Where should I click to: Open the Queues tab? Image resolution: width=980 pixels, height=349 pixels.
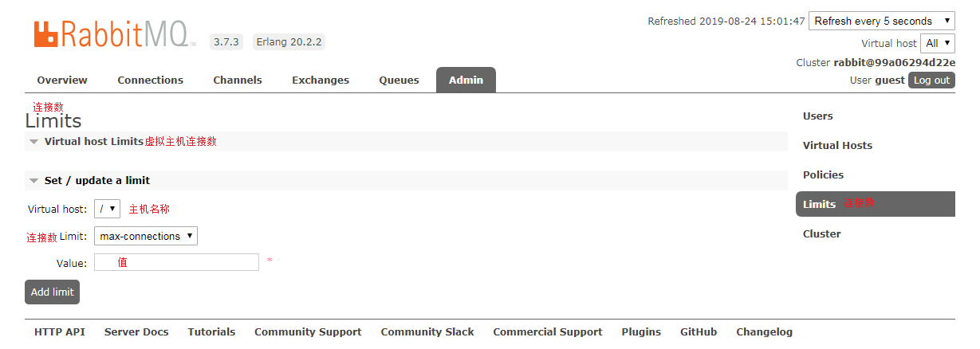[399, 80]
